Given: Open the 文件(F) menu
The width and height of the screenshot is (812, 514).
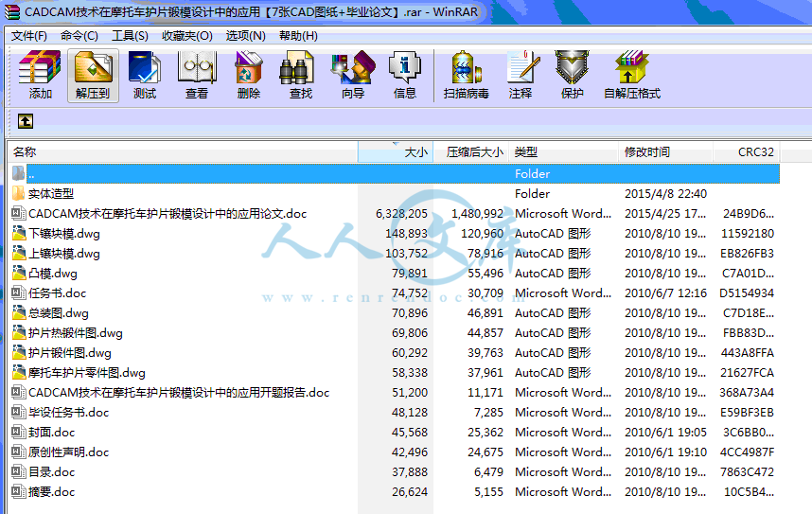Looking at the screenshot, I should coord(29,36).
